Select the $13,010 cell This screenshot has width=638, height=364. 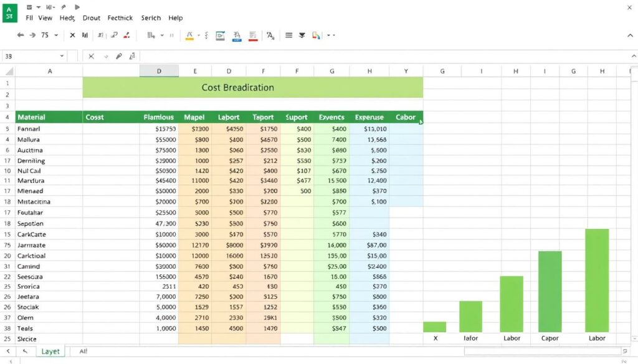369,129
